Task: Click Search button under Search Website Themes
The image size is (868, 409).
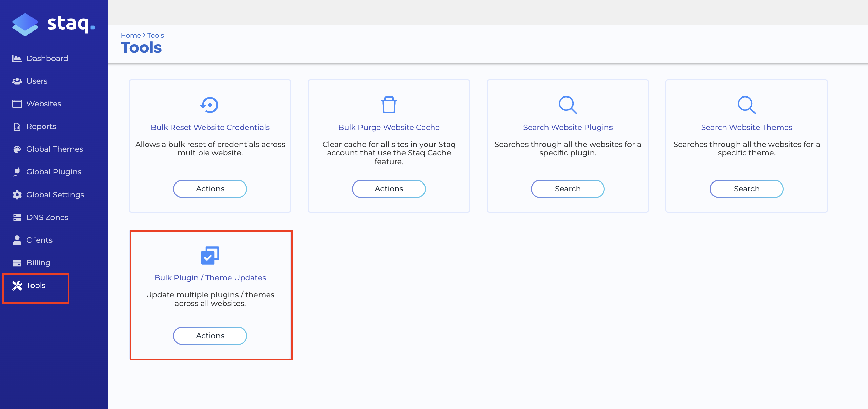Action: (x=747, y=189)
